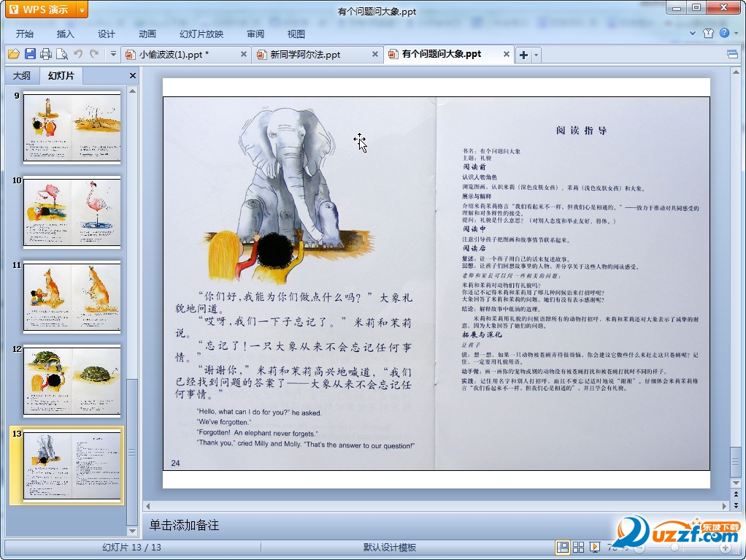
Task: Expand the quick access toolbar customize arrow
Action: pyautogui.click(x=113, y=54)
